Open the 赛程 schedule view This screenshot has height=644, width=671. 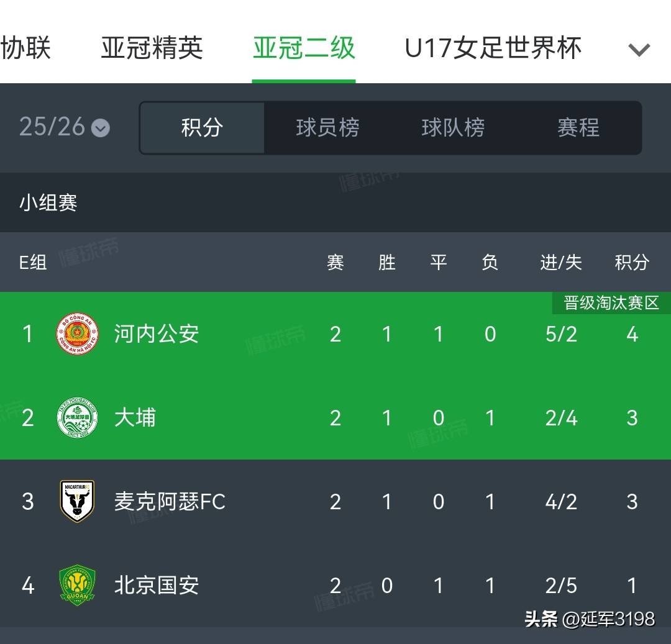[x=578, y=128]
